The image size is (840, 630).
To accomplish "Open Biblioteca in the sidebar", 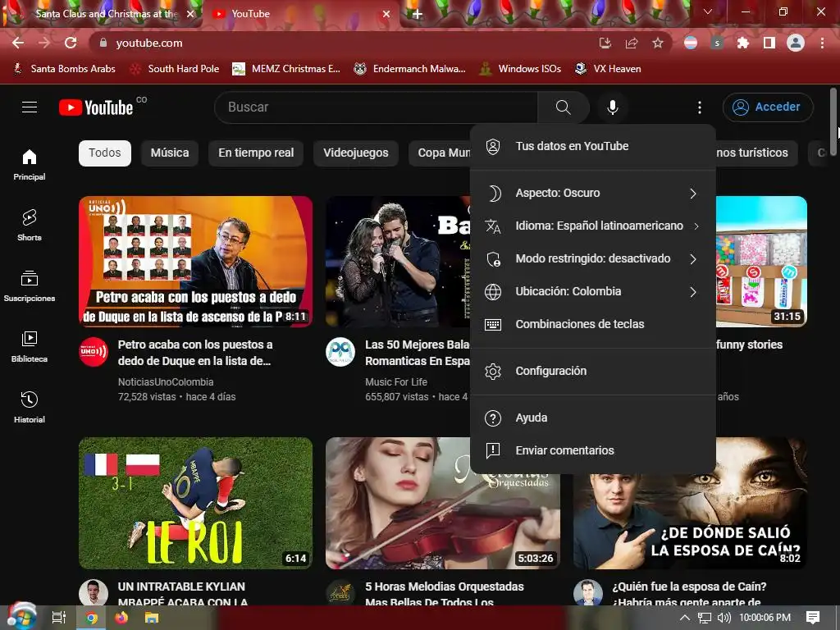I will [30, 347].
